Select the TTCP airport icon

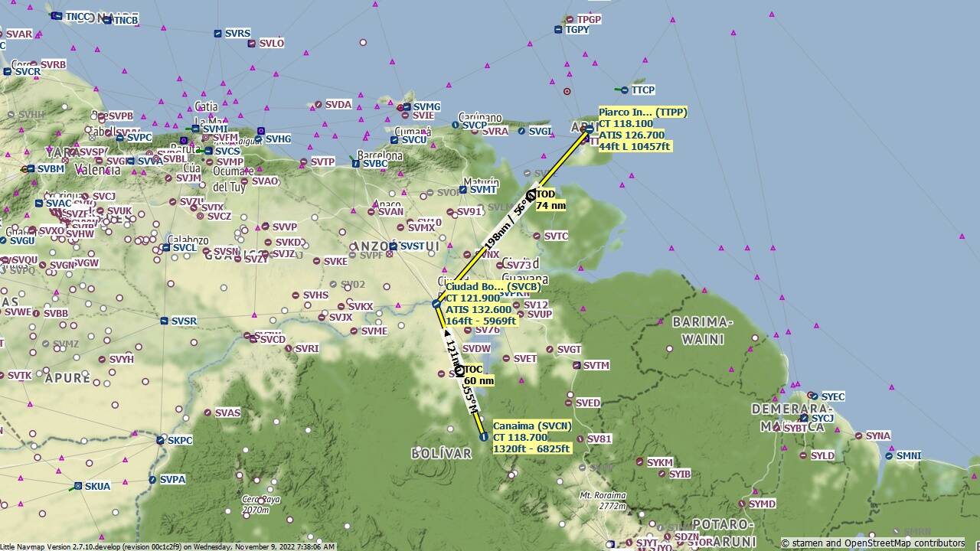624,90
